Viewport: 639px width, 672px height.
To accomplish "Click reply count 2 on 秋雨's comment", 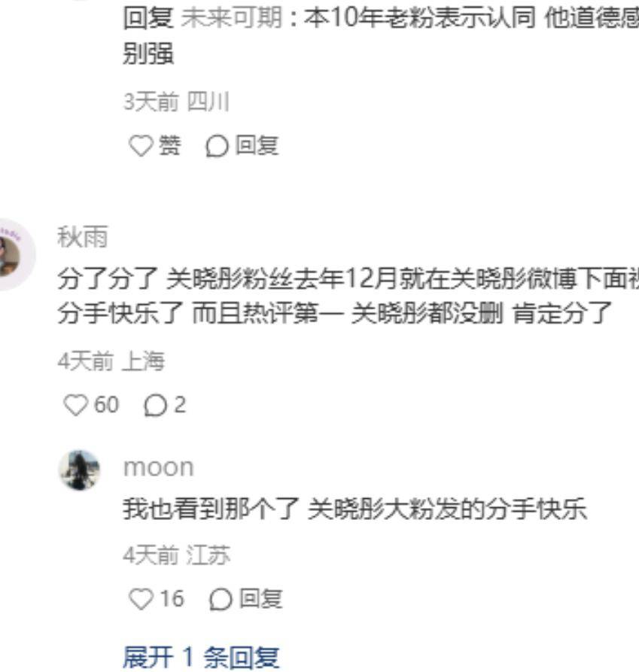I will [180, 405].
